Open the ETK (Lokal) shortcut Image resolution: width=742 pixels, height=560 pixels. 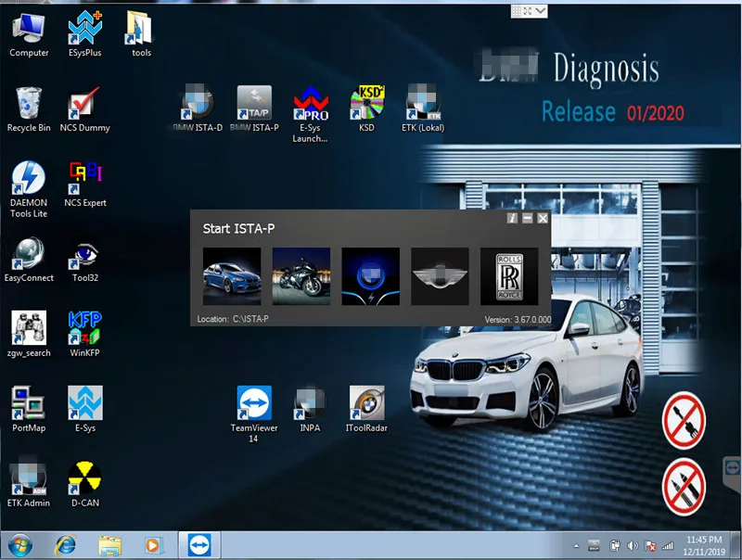click(x=423, y=108)
